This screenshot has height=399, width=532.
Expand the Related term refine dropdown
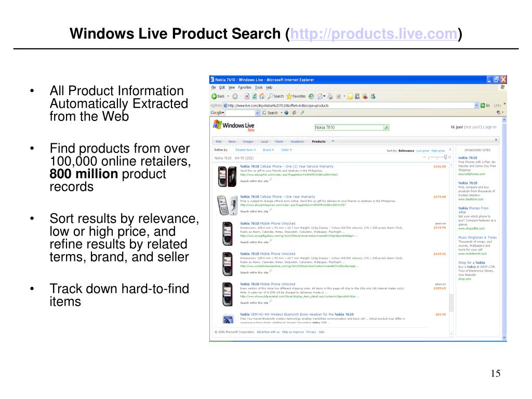point(246,150)
